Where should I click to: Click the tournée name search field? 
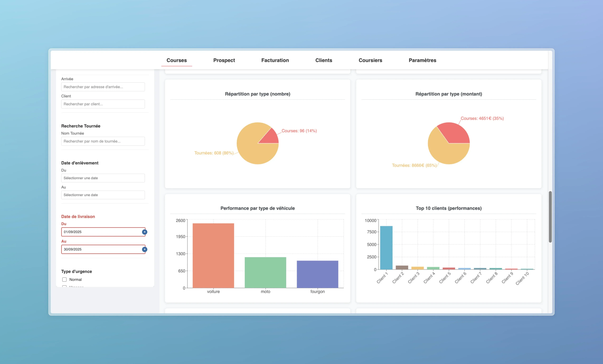[x=103, y=141]
